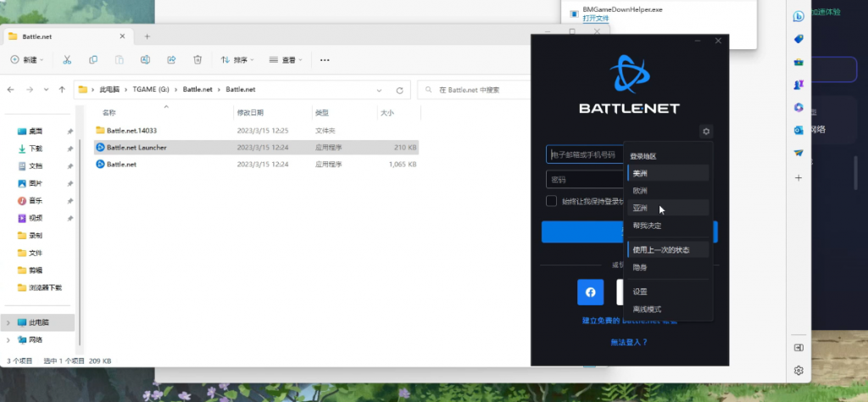868x402 pixels.
Task: Open Desktop (桌面) in the navigation pane
Action: [x=36, y=131]
